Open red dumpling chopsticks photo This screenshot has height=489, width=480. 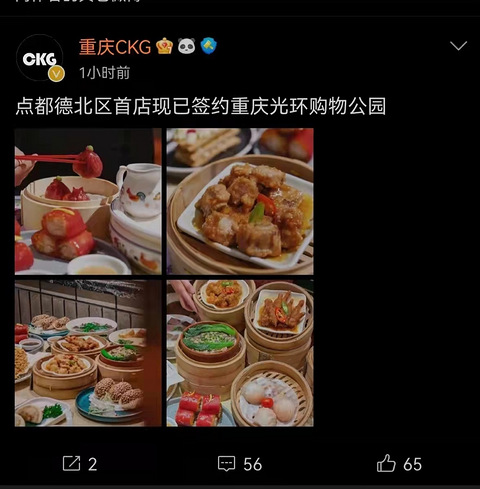88,201
